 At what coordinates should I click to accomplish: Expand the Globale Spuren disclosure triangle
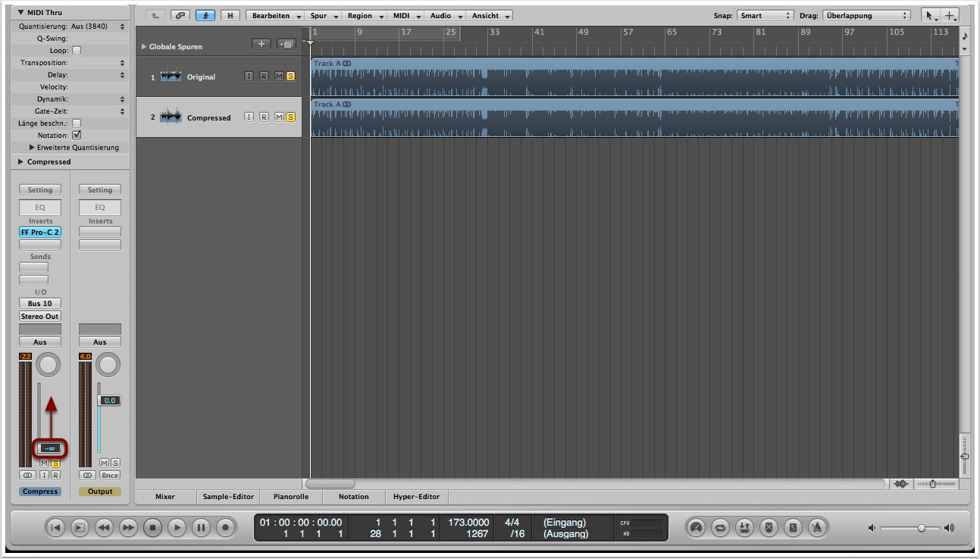(143, 47)
